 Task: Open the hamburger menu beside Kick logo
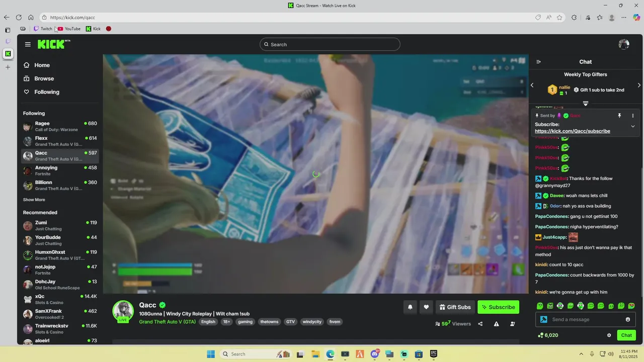28,44
